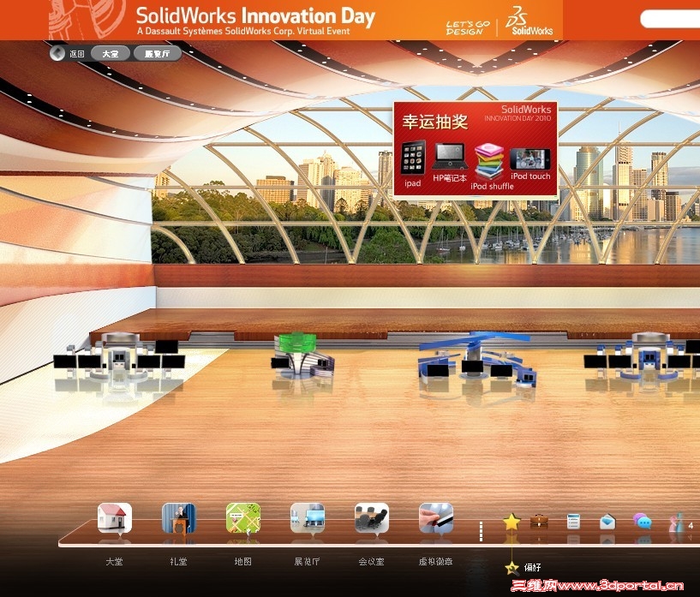Click the iPod shuffle prize image

(x=489, y=161)
